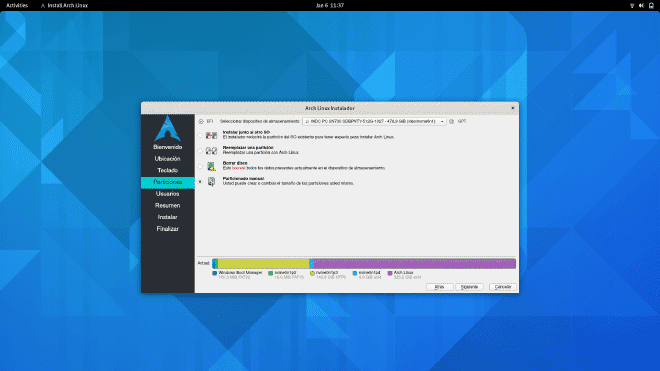Click the Arch Linux logo in sidebar

[168, 128]
